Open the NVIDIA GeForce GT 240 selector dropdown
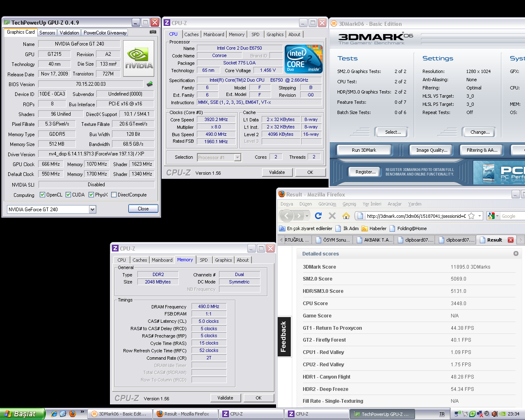 click(x=92, y=210)
